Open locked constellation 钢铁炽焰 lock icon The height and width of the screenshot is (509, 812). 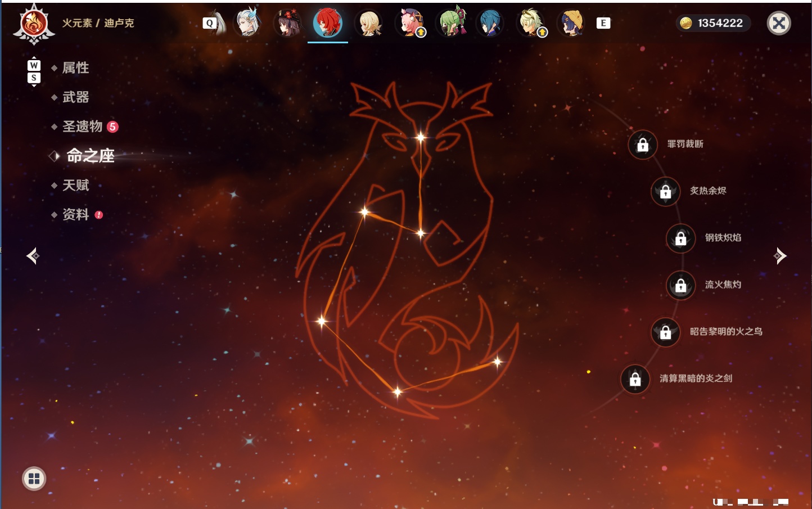[x=681, y=238]
